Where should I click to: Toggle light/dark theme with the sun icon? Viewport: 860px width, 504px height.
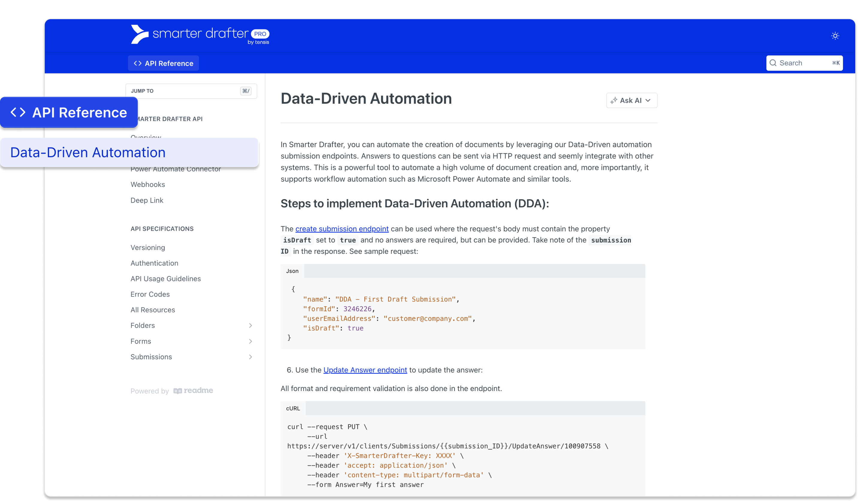coord(835,35)
